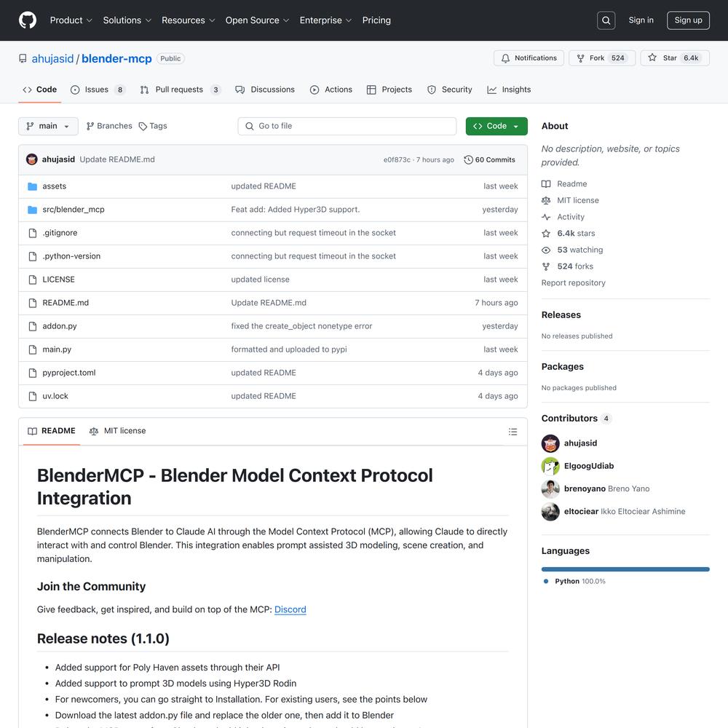
Task: Switch to the Issues tab
Action: click(x=97, y=90)
